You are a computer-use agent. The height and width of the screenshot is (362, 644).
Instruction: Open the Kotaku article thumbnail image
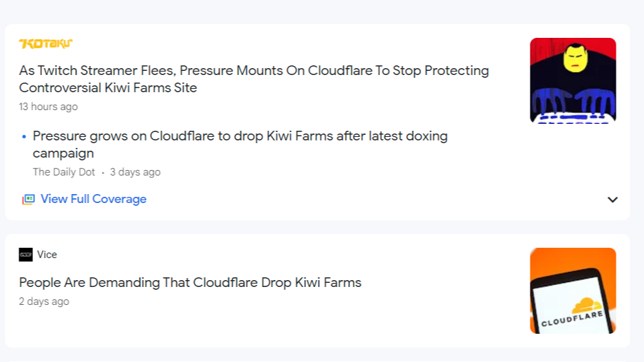coord(573,81)
